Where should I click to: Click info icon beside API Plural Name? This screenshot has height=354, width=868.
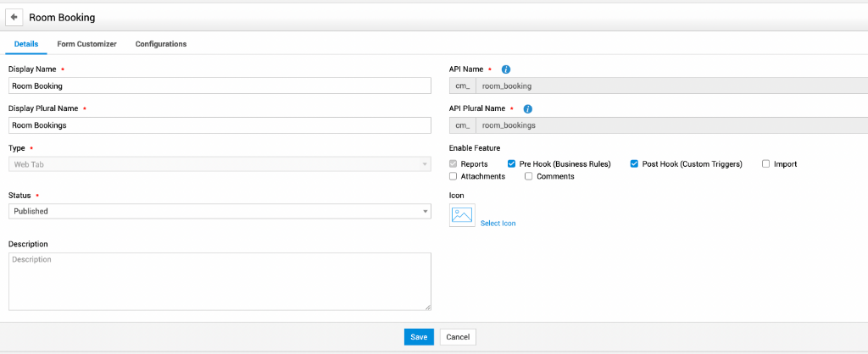(x=527, y=109)
